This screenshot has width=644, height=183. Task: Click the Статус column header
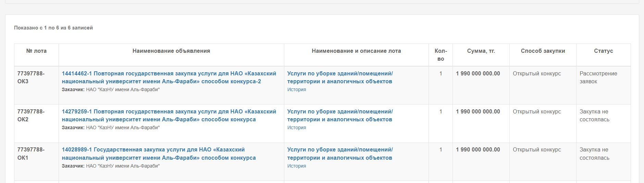coord(603,51)
